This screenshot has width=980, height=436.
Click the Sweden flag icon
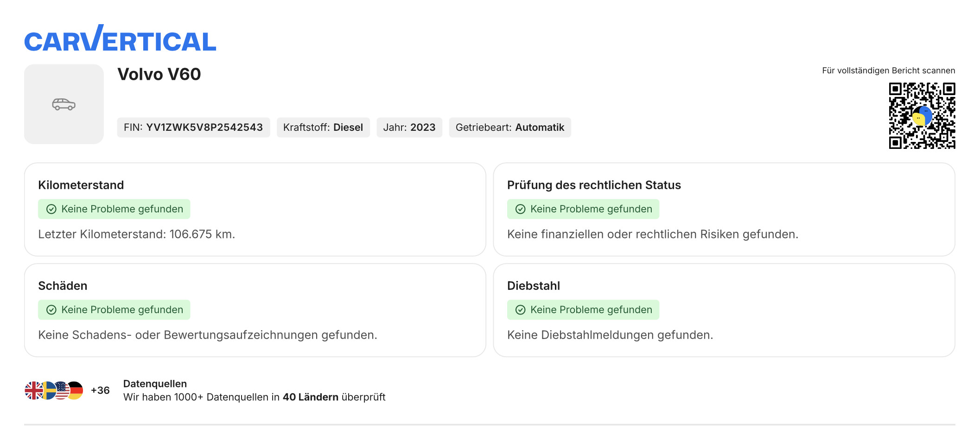48,391
